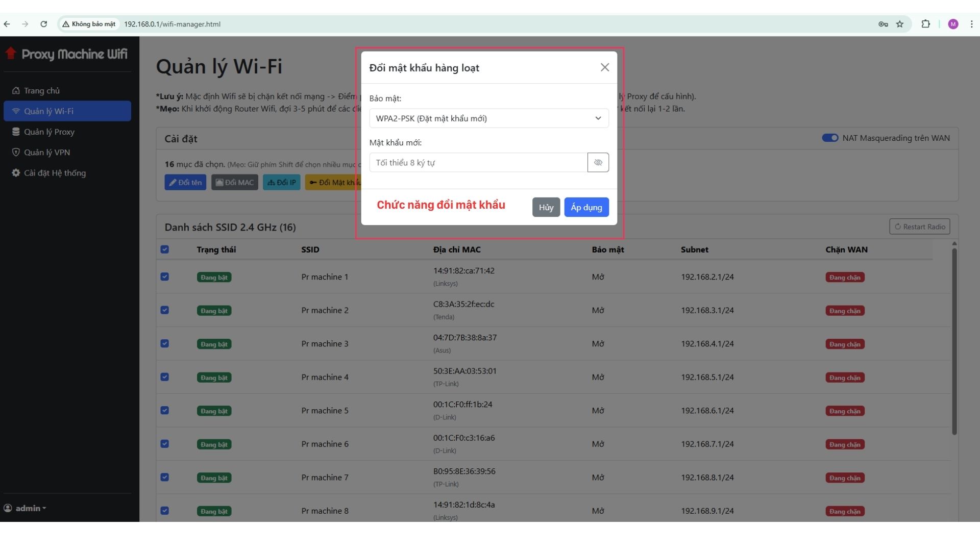Toggle the select-all checkbox in table header
Image resolution: width=980 pixels, height=551 pixels.
pos(164,249)
